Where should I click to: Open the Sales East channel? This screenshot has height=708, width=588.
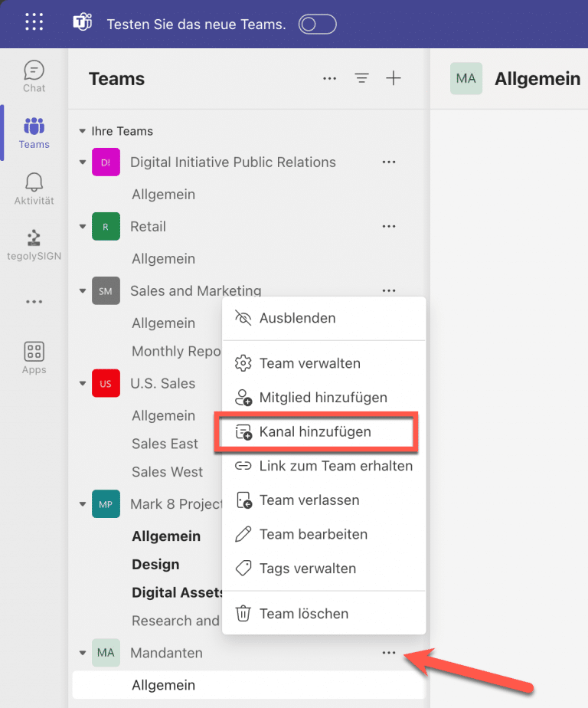pos(165,444)
